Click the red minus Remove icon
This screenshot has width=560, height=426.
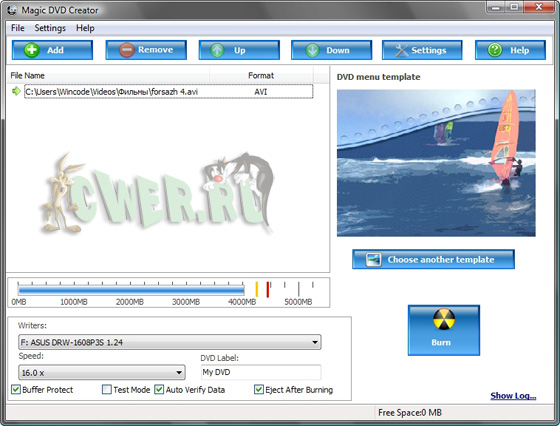click(x=127, y=50)
